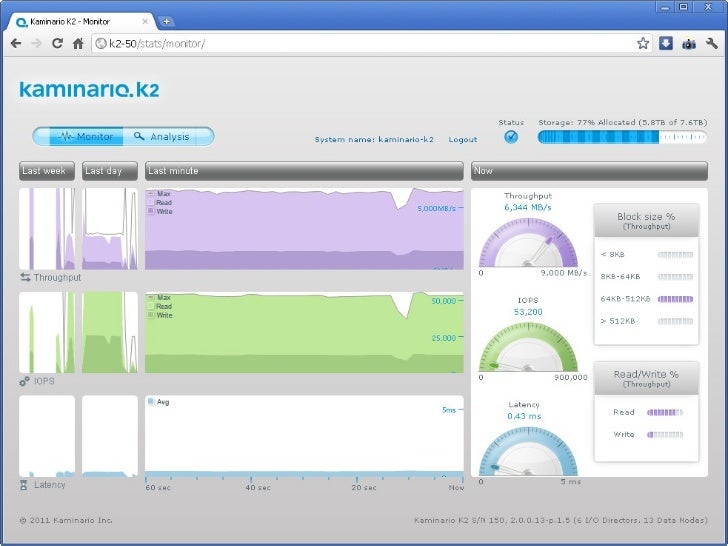728x546 pixels.
Task: Click the green IOPS gauge
Action: click(x=528, y=347)
